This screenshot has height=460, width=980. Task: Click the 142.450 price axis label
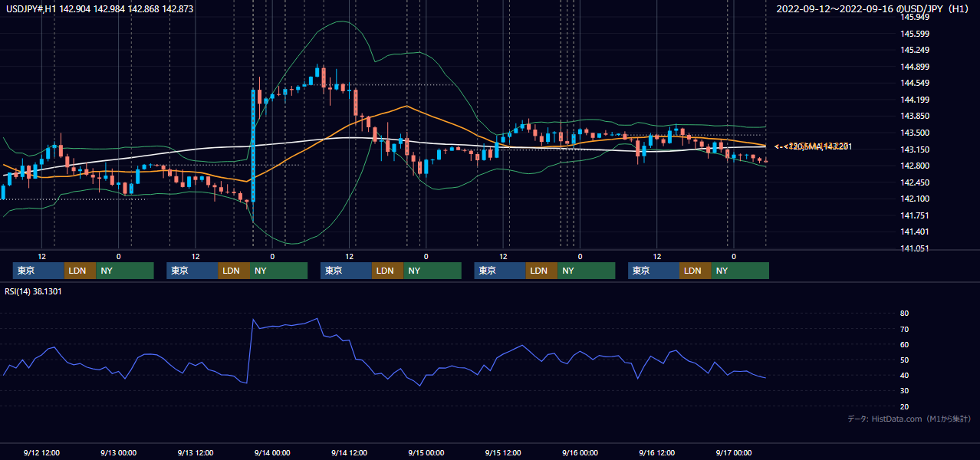pyautogui.click(x=916, y=182)
